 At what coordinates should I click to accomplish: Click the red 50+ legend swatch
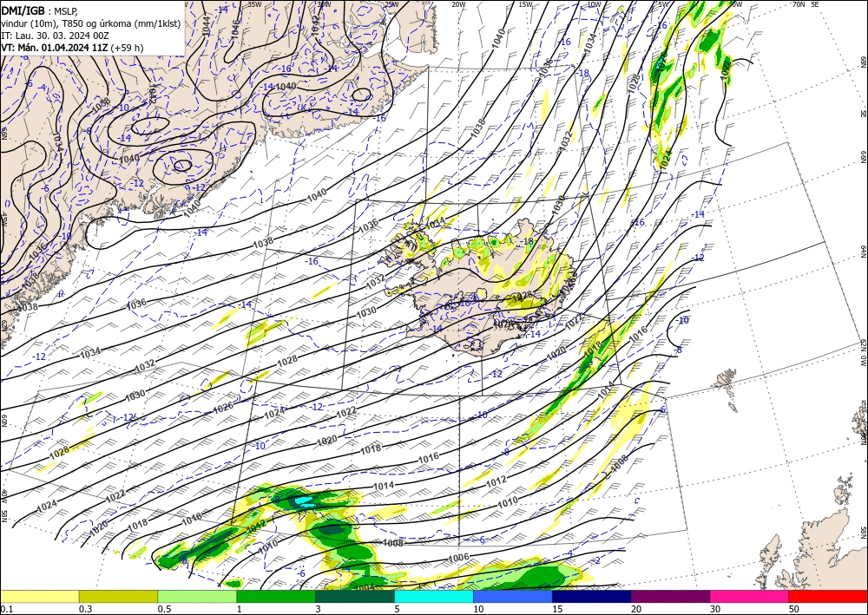[x=828, y=596]
